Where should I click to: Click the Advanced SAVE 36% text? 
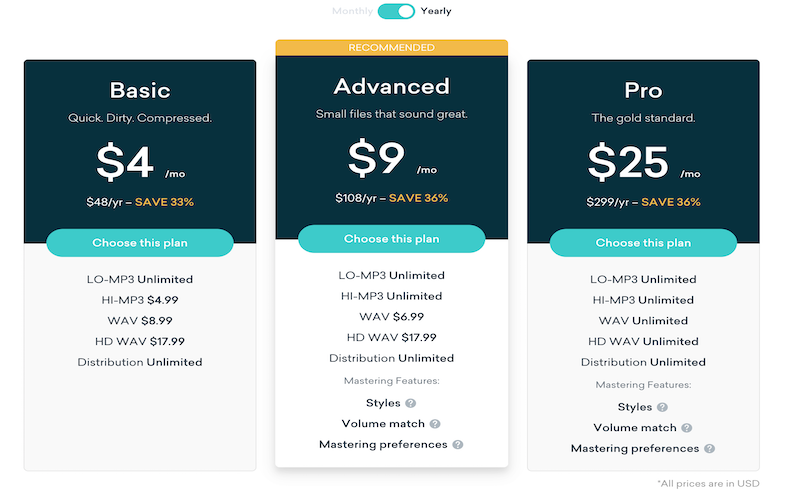418,198
